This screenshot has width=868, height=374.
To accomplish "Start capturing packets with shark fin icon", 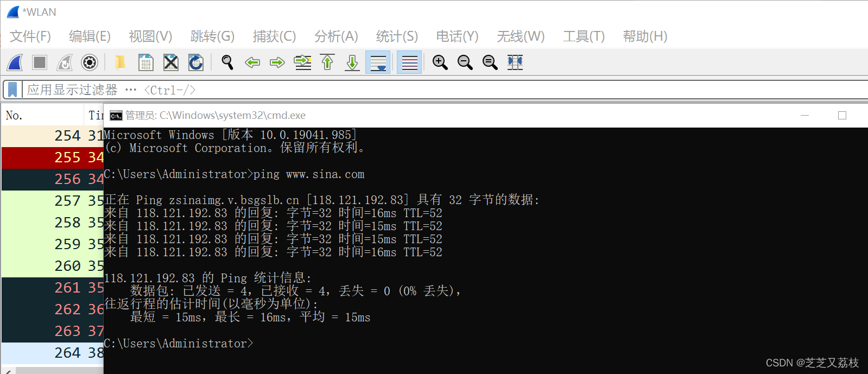I will (x=15, y=62).
